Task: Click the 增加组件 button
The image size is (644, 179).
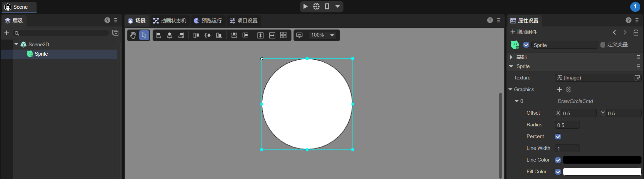Action: [x=524, y=32]
